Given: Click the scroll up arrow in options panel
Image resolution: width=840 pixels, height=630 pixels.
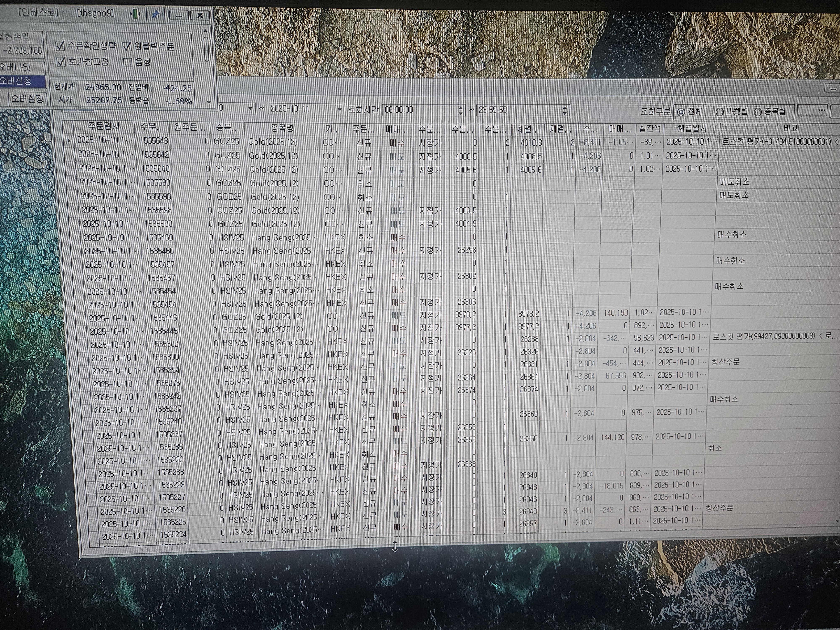Looking at the screenshot, I should (206, 30).
